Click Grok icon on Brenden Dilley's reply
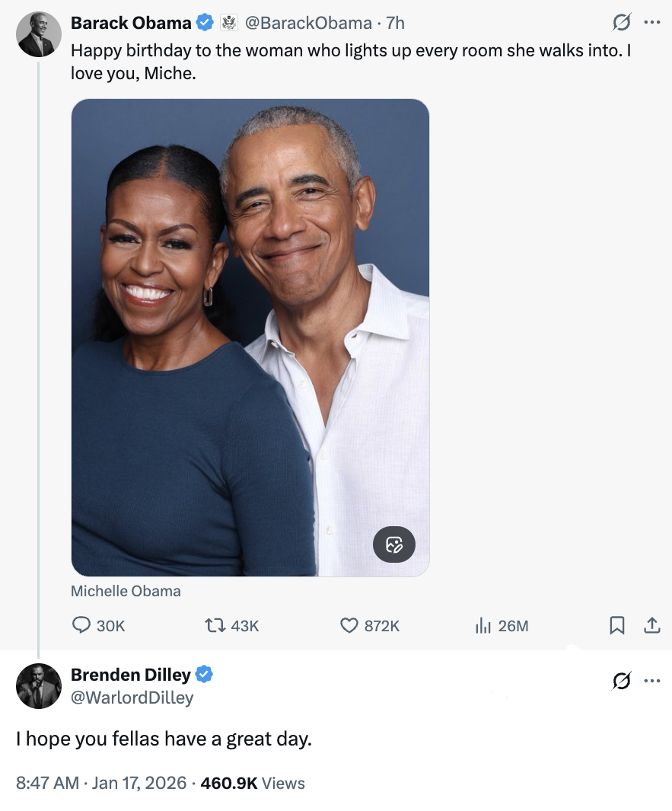The height and width of the screenshot is (811, 672). 621,680
